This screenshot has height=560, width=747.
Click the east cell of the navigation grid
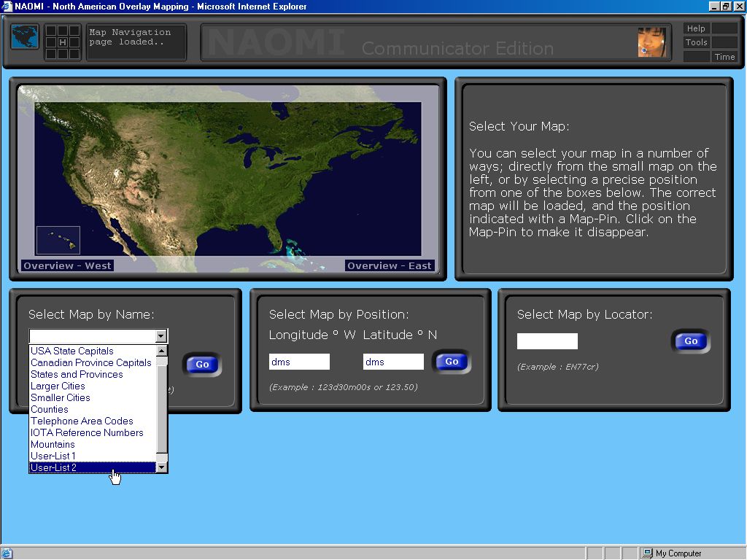74,42
